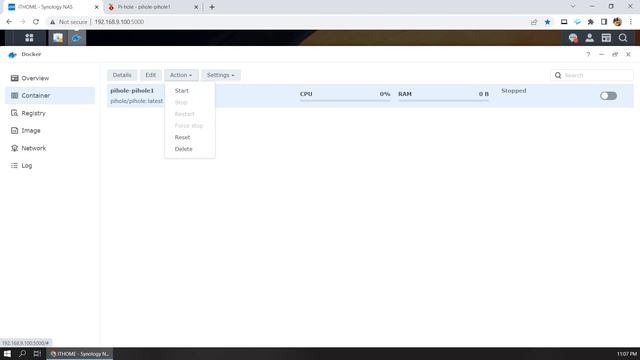640x360 pixels.
Task: Open Log in the sidebar
Action: coord(50,166)
